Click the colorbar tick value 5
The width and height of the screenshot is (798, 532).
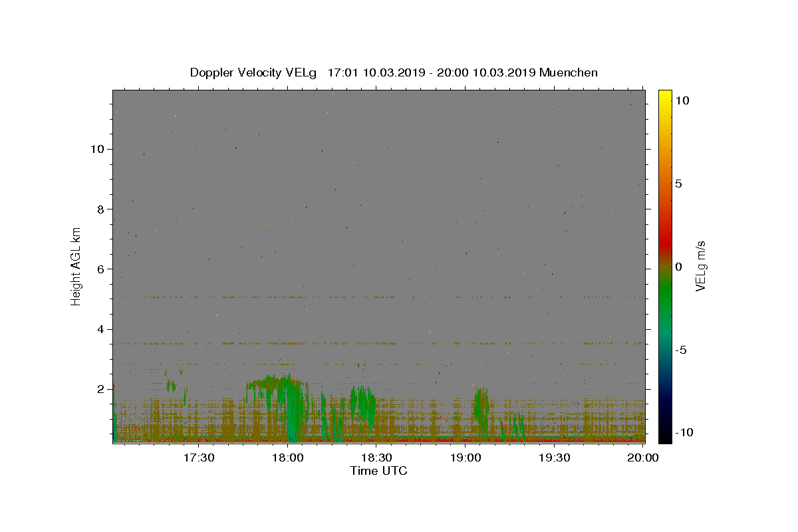point(678,184)
